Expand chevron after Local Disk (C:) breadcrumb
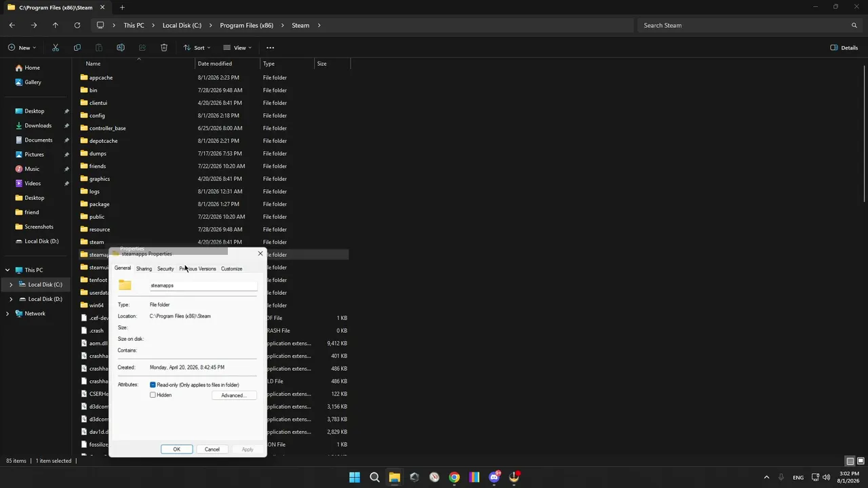The image size is (868, 488). 211,25
